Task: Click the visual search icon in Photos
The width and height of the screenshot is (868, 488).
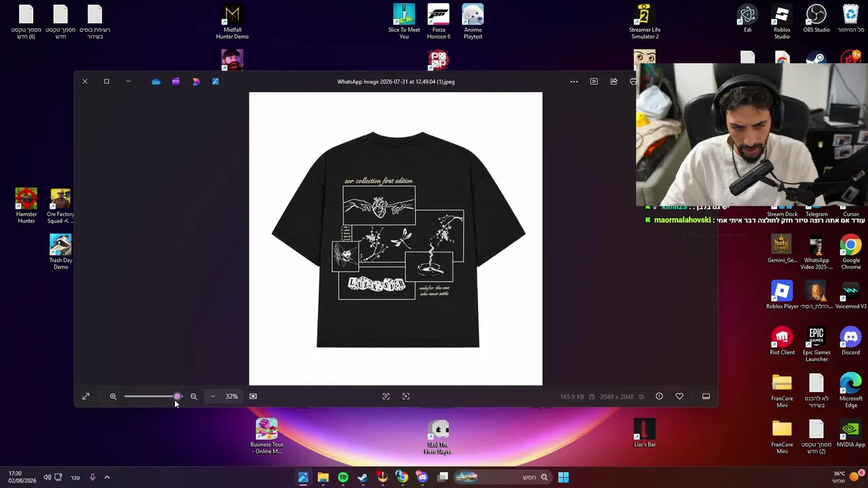Action: [406, 396]
